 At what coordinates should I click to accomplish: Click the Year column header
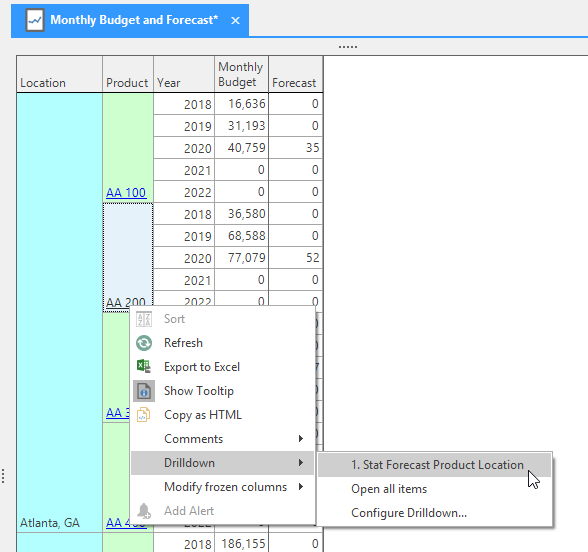point(184,74)
